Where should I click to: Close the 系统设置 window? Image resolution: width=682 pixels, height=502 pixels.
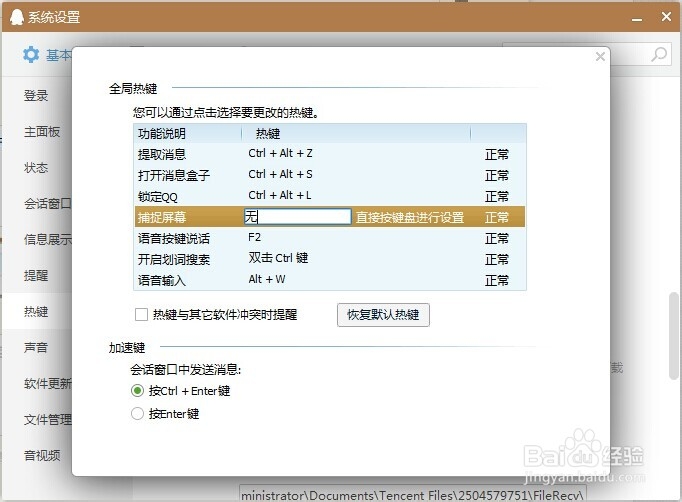click(x=666, y=17)
